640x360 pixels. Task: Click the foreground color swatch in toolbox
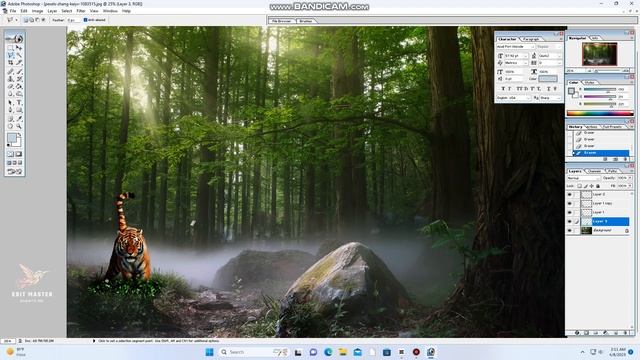(12, 138)
